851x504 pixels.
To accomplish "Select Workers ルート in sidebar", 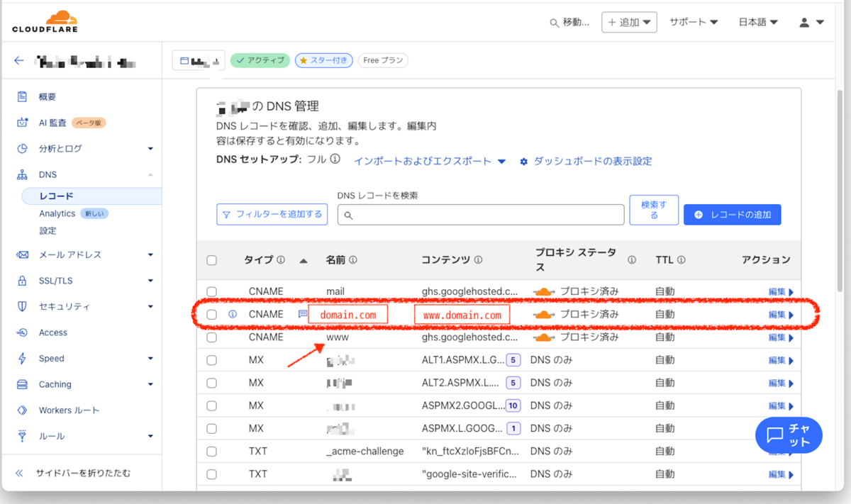I will [x=69, y=410].
